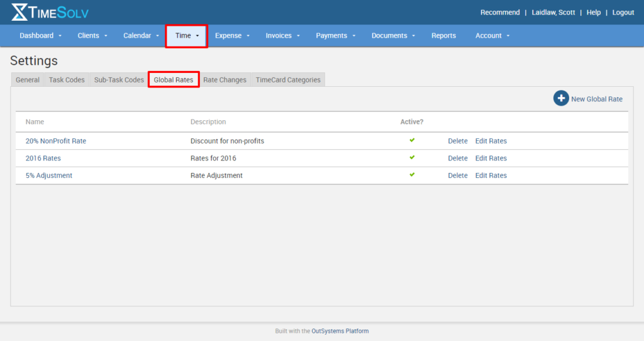This screenshot has height=341, width=644.
Task: Open the 20% NonProfit Rate link
Action: pyautogui.click(x=56, y=141)
